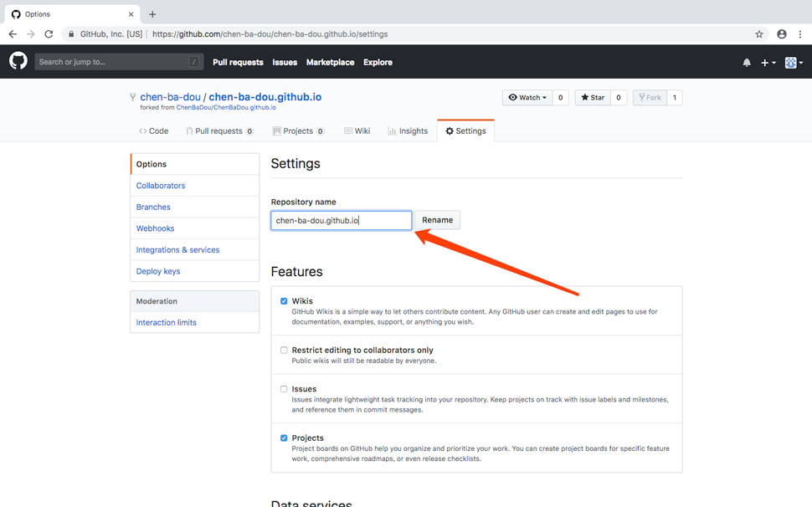Open the chen-ba-dou.github.io repository link

pos(265,97)
